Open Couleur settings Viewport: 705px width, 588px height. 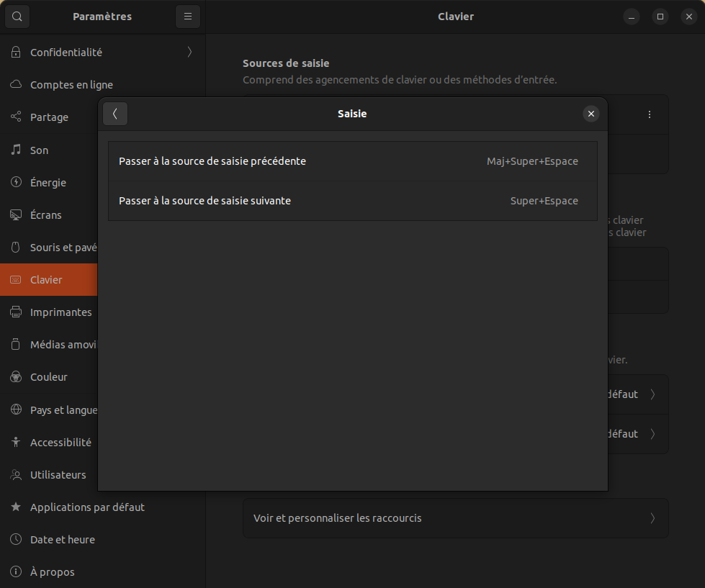tap(49, 377)
